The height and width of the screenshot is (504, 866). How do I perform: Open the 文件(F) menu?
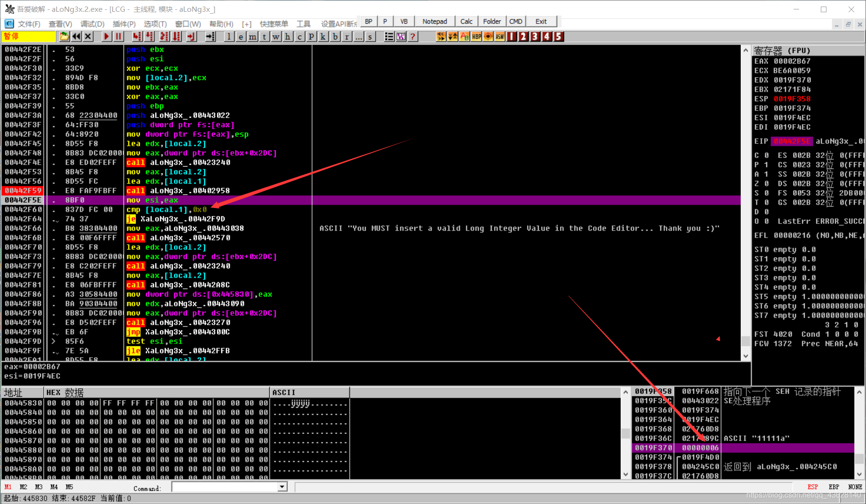(29, 24)
